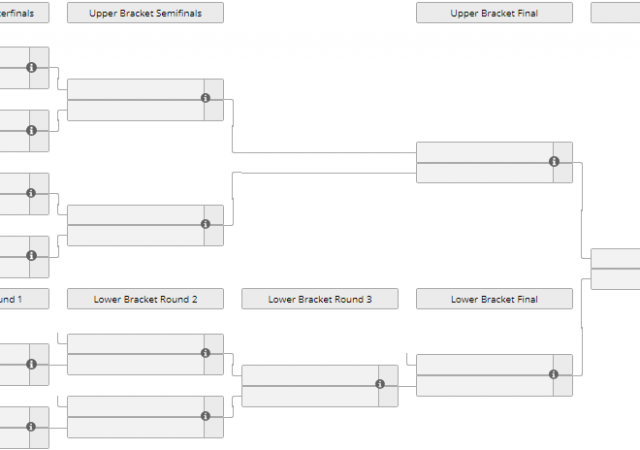640x450 pixels.
Task: Show info for bottom Lower Bracket Round 1 match
Action: click(31, 427)
